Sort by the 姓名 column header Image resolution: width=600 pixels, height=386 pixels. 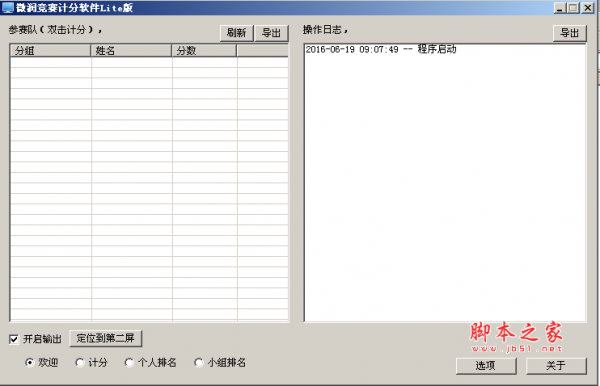[x=131, y=50]
